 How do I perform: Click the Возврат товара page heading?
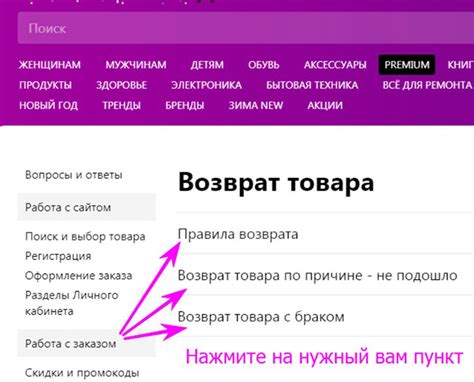pyautogui.click(x=276, y=182)
